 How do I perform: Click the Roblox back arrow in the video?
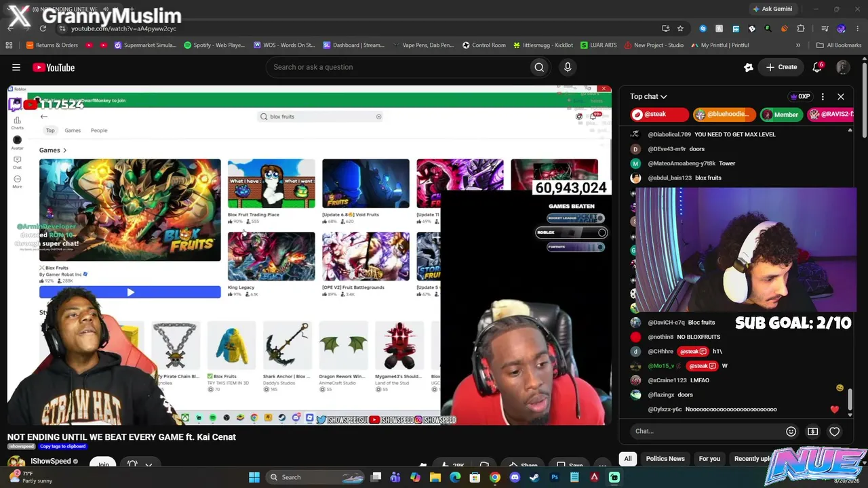44,117
